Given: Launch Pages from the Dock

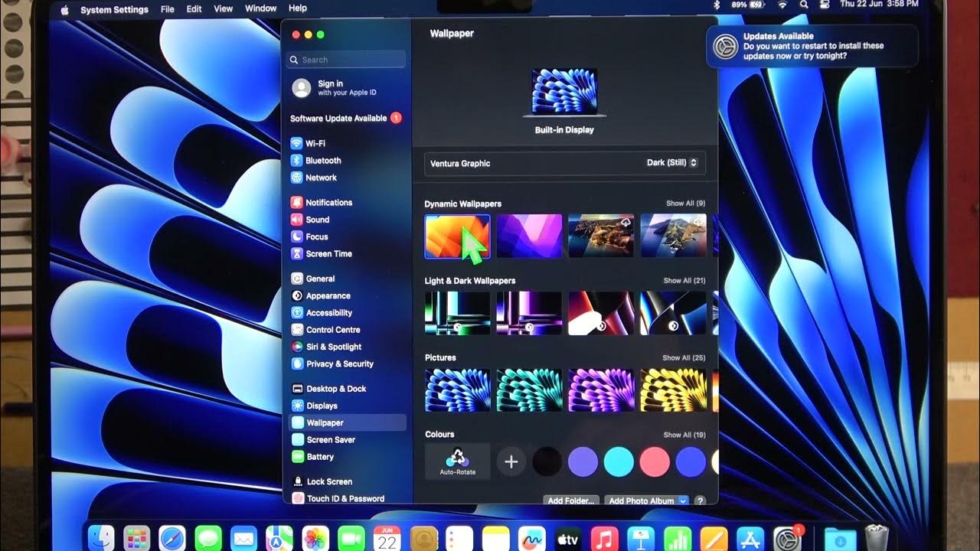Looking at the screenshot, I should pos(714,540).
